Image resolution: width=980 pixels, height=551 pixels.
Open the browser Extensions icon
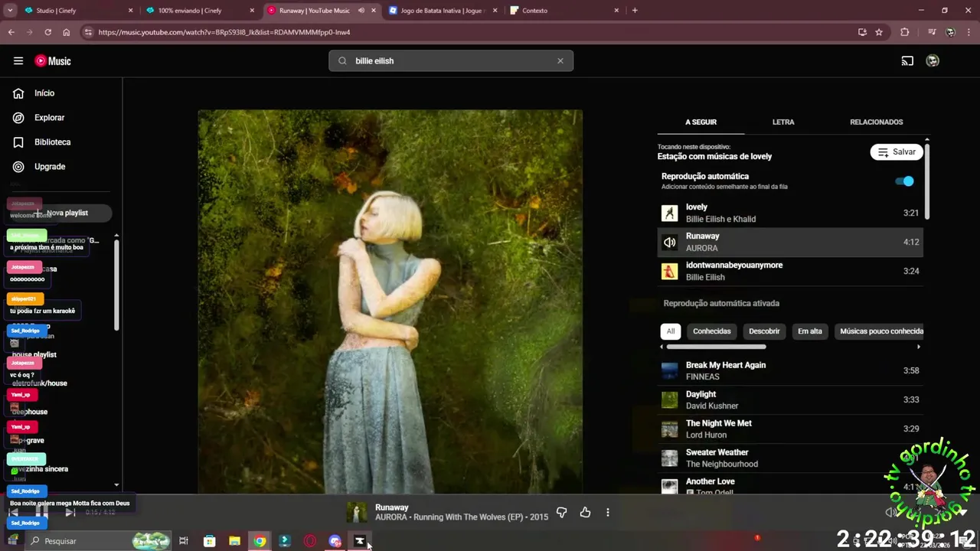coord(905,32)
